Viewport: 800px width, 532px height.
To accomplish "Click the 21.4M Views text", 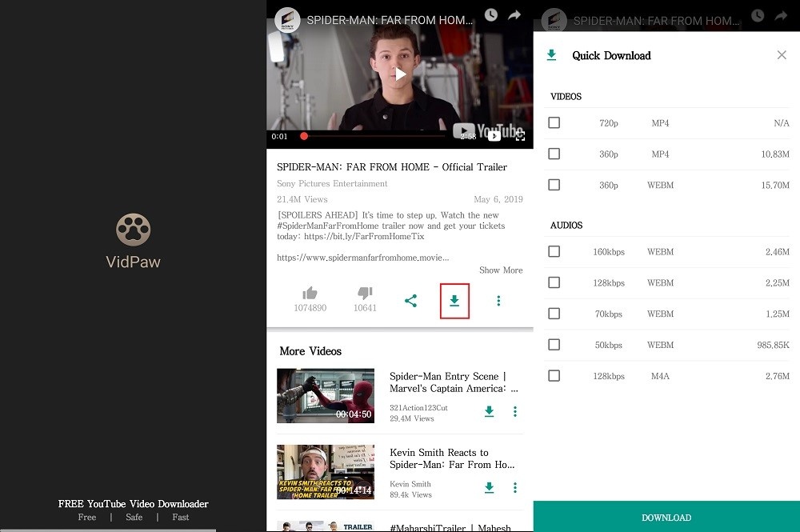I will [x=302, y=199].
